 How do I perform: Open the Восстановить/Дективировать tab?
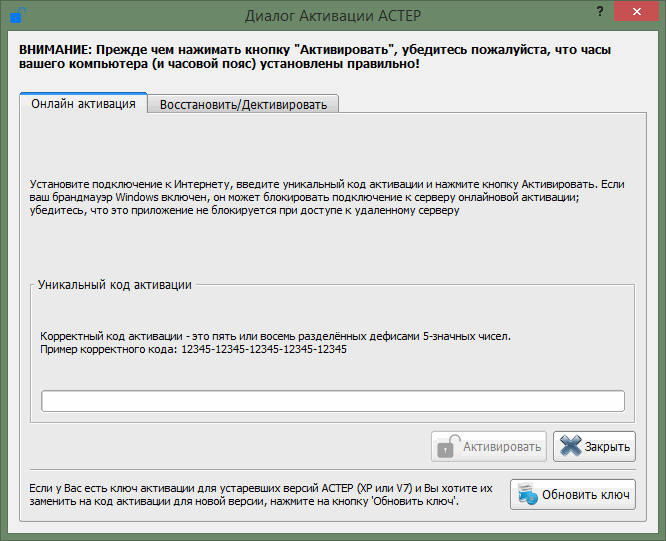(243, 104)
